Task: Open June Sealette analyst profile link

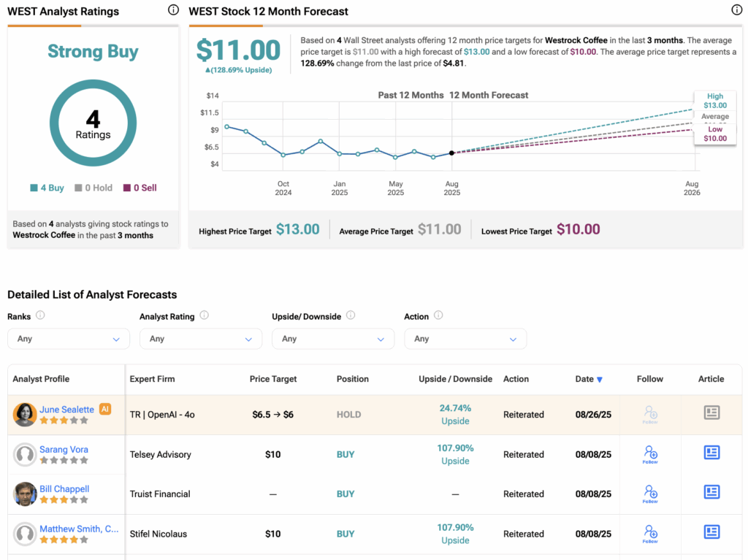Action: (x=66, y=410)
